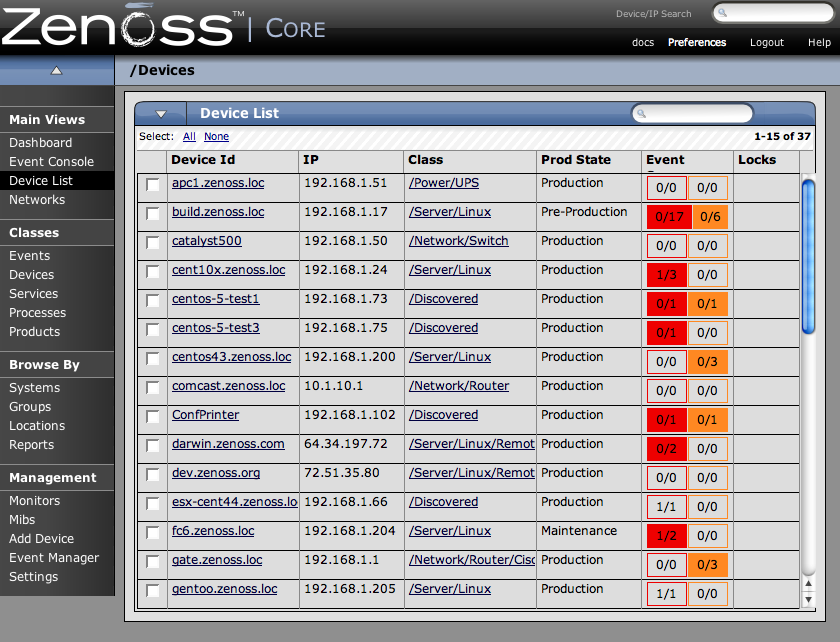Sort by the IP column header
The height and width of the screenshot is (642, 840).
point(311,160)
